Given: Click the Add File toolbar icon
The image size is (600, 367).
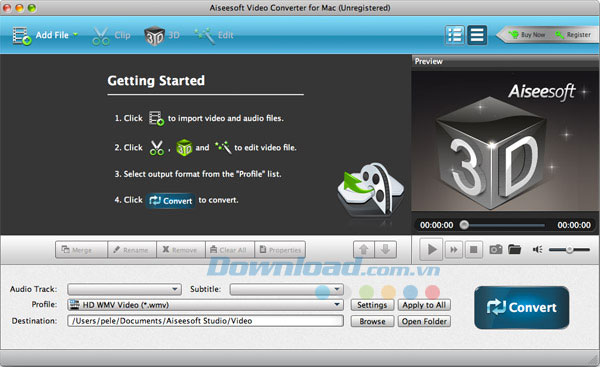Looking at the screenshot, I should tap(22, 36).
